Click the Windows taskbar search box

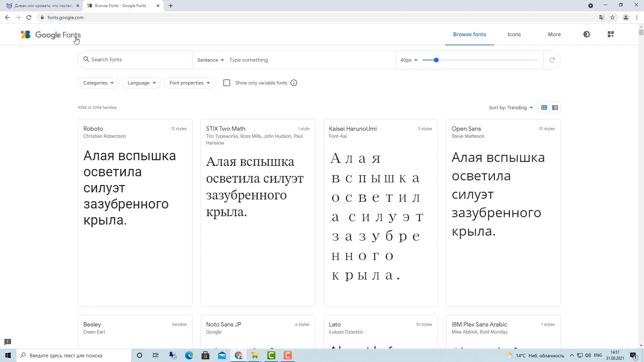coord(74,355)
